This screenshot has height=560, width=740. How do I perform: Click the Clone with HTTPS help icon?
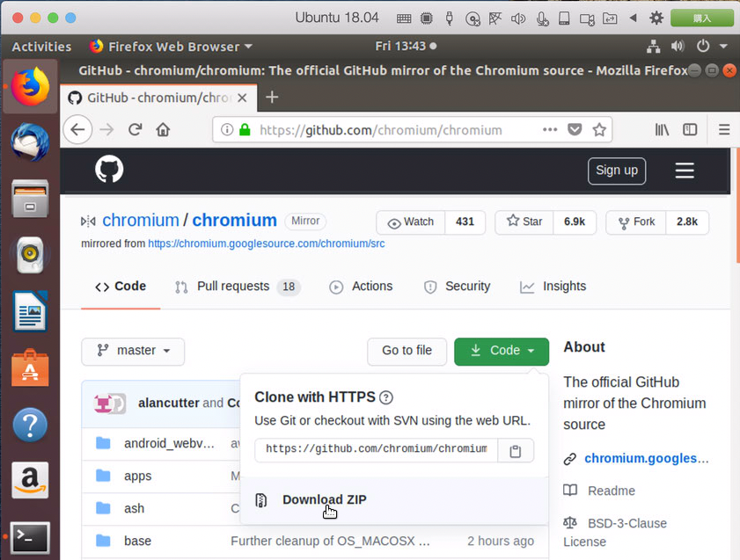[385, 397]
